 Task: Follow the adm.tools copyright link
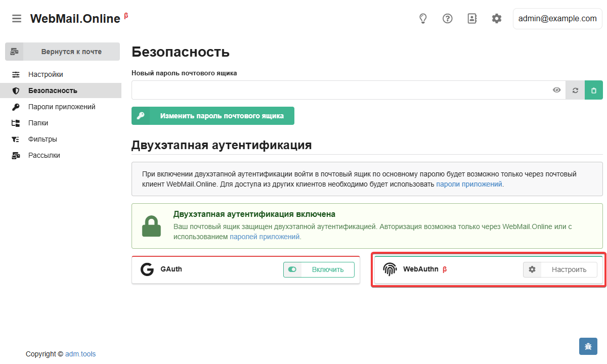pyautogui.click(x=80, y=354)
